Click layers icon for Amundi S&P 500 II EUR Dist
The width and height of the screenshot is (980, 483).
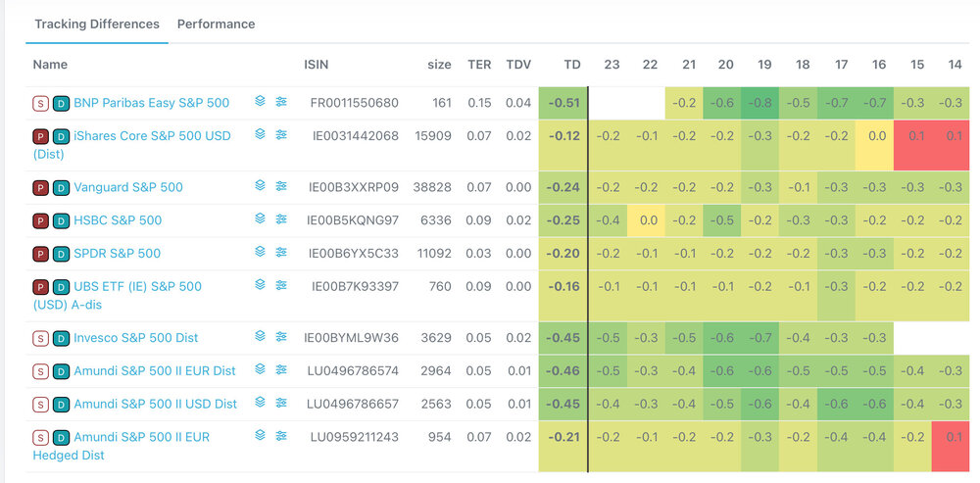pyautogui.click(x=261, y=369)
